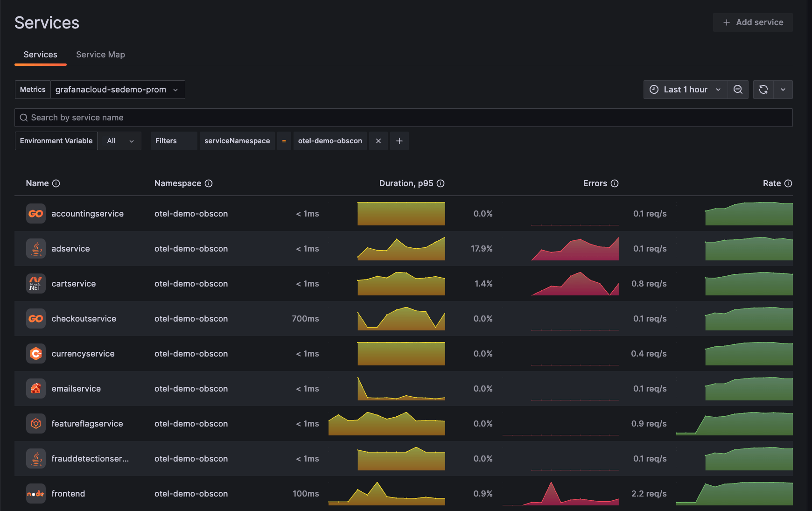Click the zoom out time range icon

(738, 89)
